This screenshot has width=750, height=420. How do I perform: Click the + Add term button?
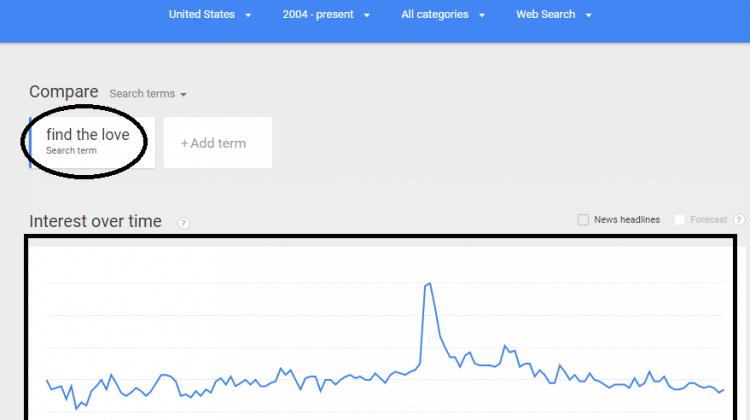(218, 143)
